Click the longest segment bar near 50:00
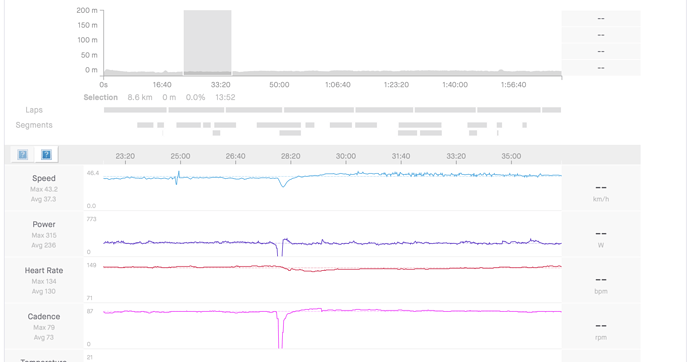690x362 pixels. (279, 125)
